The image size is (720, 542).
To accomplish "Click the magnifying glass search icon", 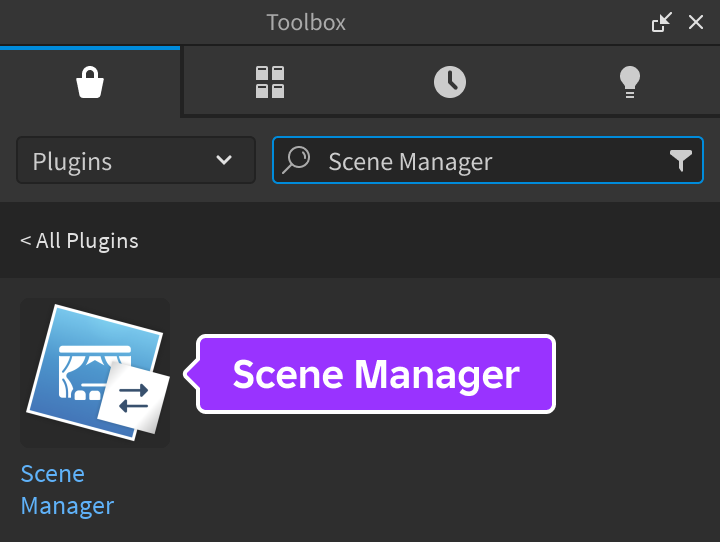I will click(x=296, y=160).
